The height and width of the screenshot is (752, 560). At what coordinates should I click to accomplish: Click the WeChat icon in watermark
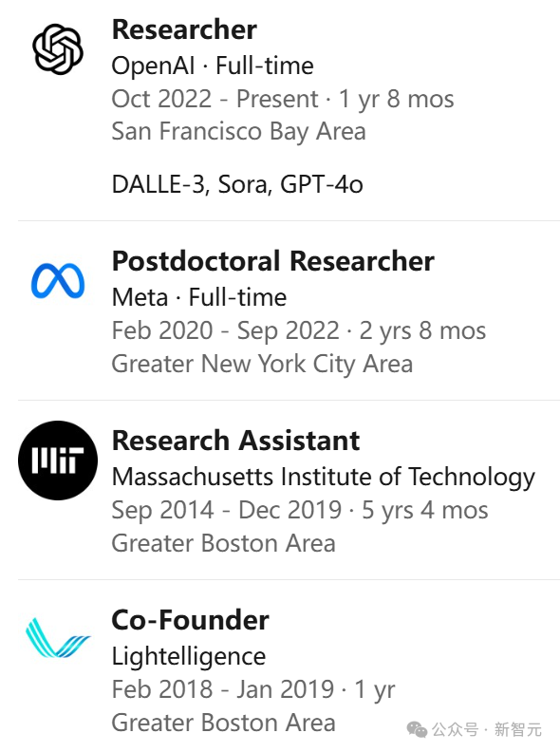click(x=417, y=730)
